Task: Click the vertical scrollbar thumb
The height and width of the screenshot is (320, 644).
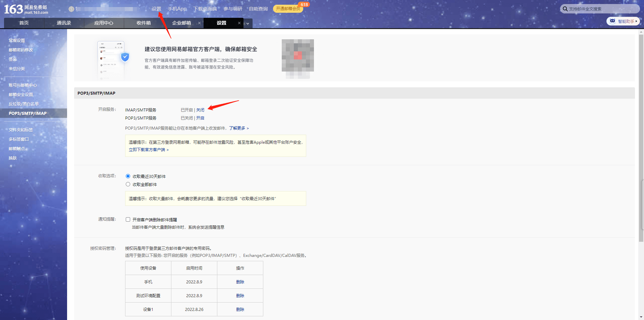Action: [x=641, y=134]
